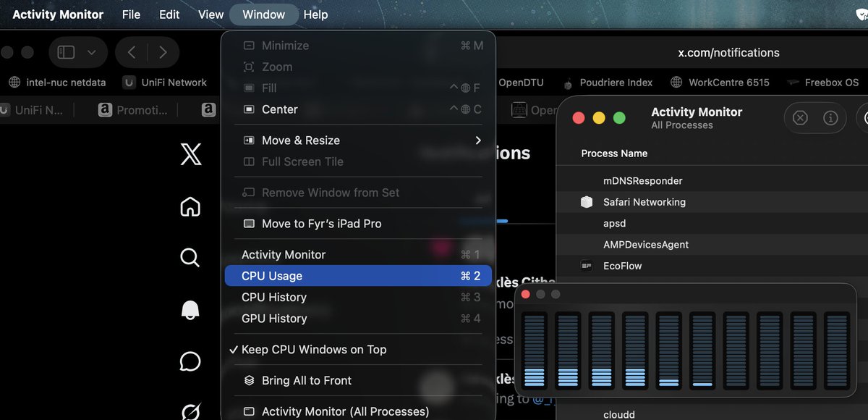
Task: Select the EcoFlow process icon
Action: click(x=587, y=266)
